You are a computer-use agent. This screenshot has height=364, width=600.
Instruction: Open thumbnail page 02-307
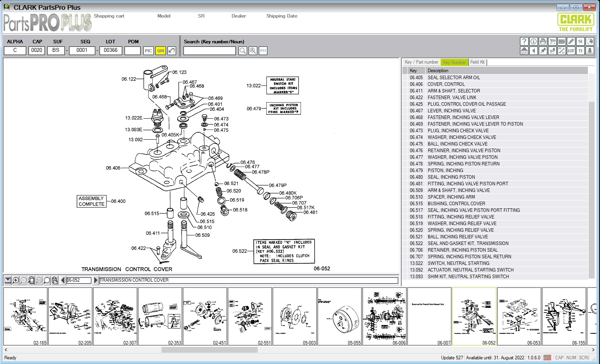click(x=115, y=316)
